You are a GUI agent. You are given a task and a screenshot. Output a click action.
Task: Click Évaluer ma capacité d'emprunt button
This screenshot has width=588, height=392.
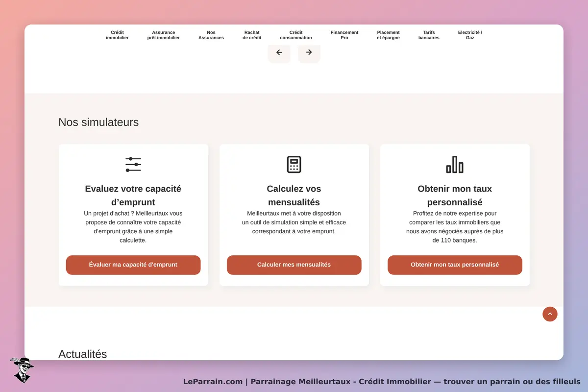coord(133,265)
